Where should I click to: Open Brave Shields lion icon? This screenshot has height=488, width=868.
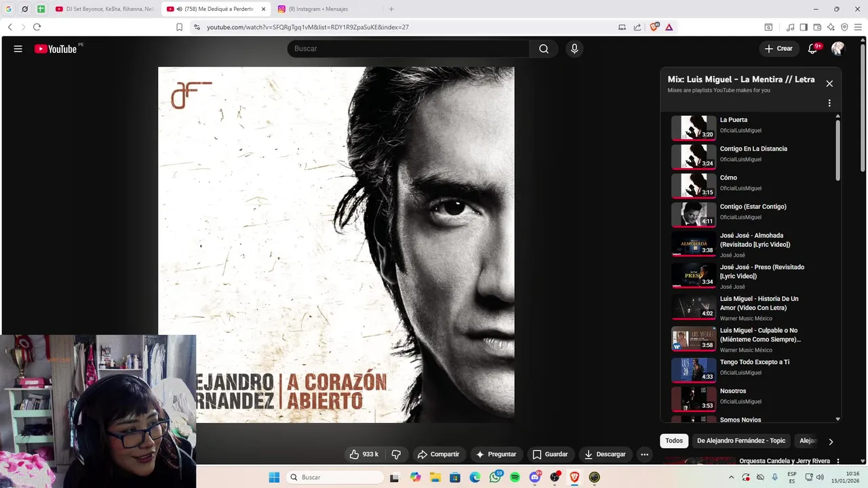click(654, 27)
